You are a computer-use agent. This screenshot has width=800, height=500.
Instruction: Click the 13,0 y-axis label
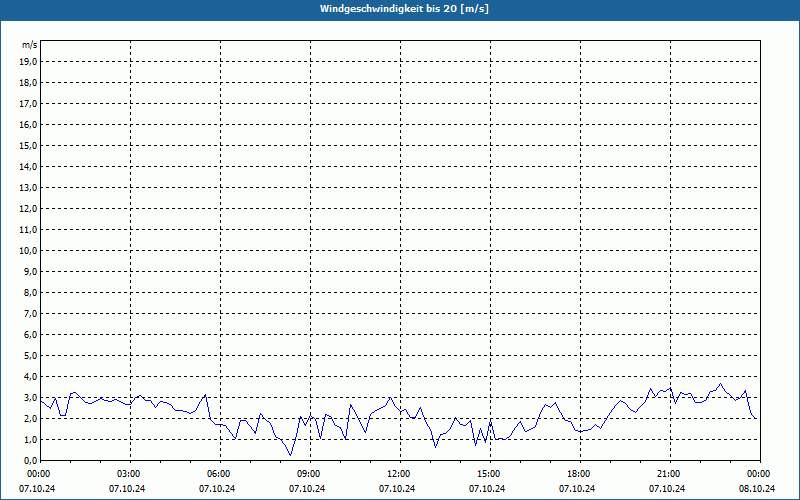click(28, 188)
